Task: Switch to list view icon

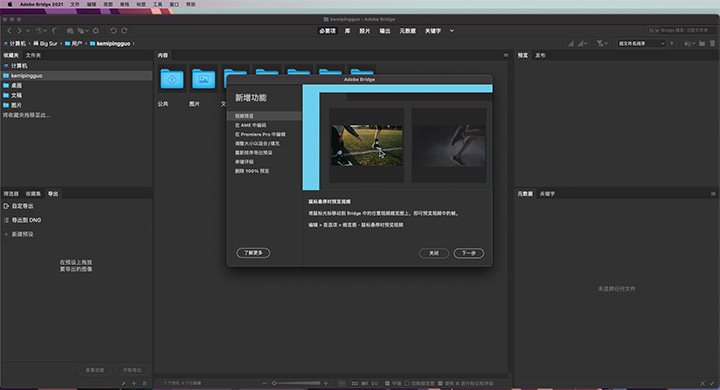Action: tap(375, 383)
